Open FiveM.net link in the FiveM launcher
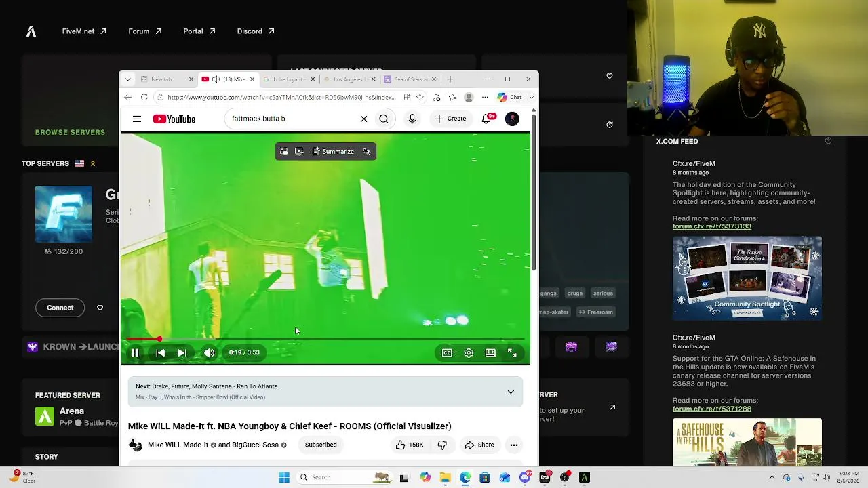 (84, 31)
